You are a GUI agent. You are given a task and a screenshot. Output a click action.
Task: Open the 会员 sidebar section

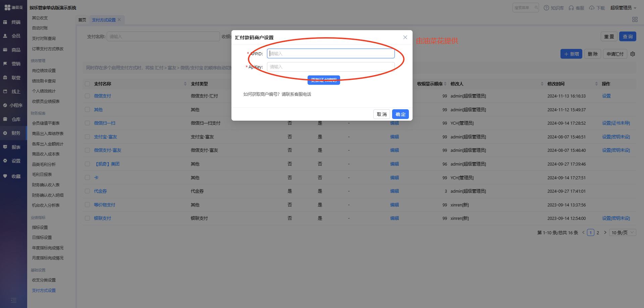pos(13,36)
